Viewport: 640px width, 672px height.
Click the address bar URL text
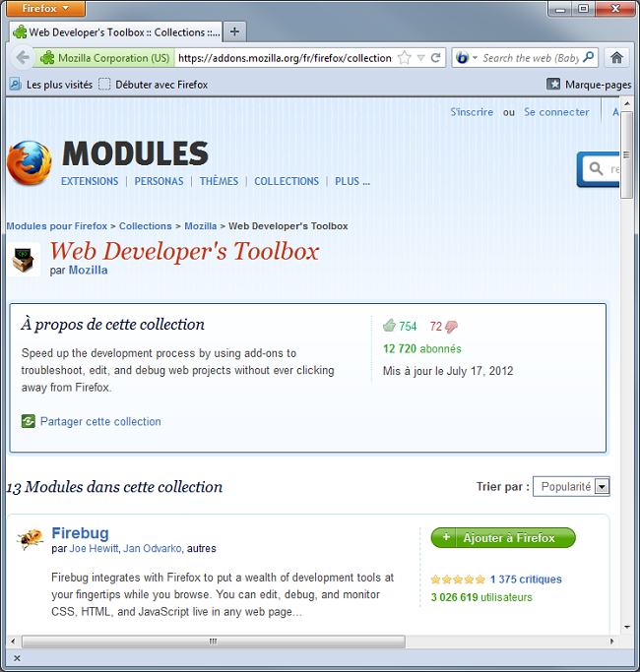point(285,58)
